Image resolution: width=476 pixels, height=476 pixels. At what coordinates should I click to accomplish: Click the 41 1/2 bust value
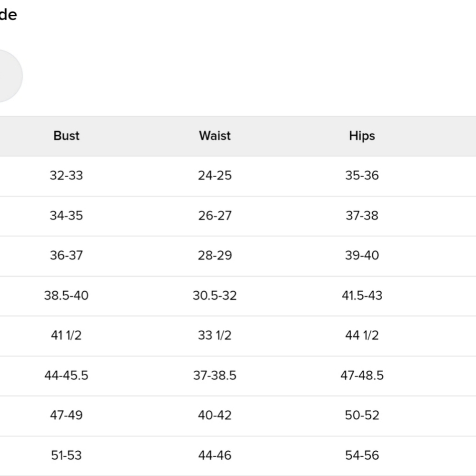pyautogui.click(x=66, y=336)
